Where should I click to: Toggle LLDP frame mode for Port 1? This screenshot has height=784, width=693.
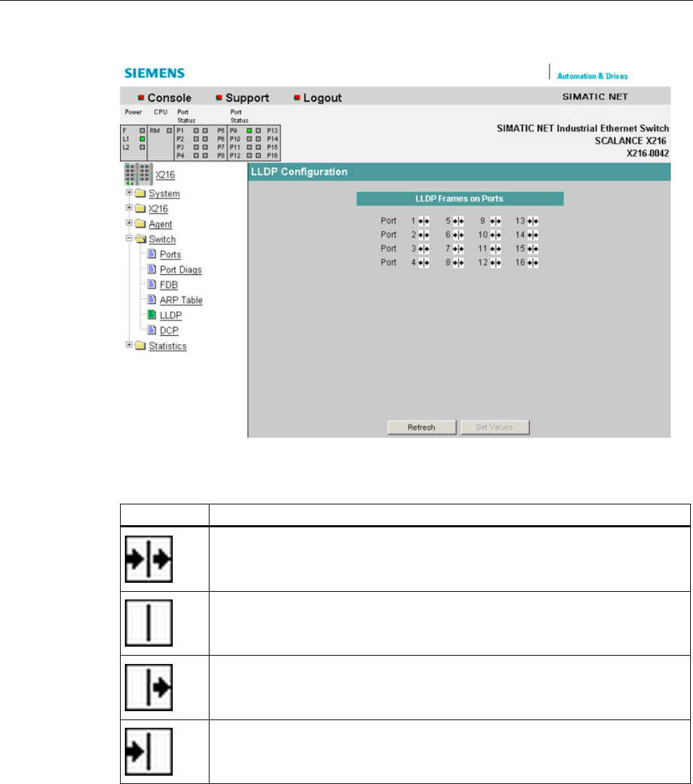(423, 221)
